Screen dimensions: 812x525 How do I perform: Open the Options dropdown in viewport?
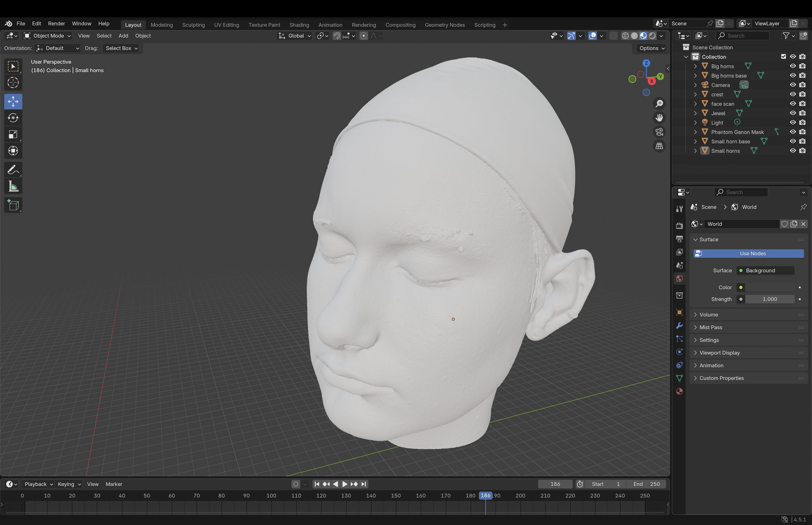pos(652,48)
